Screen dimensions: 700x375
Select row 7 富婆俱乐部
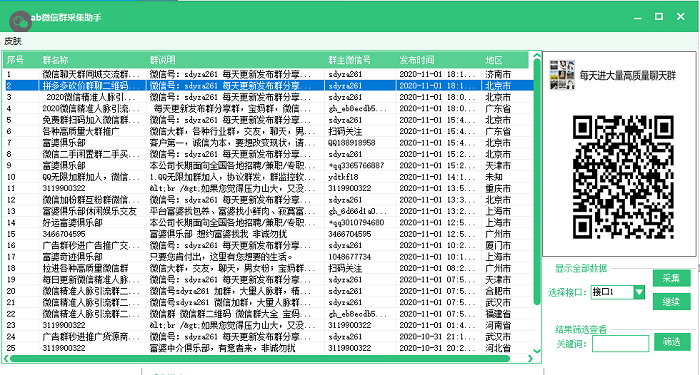coord(269,143)
